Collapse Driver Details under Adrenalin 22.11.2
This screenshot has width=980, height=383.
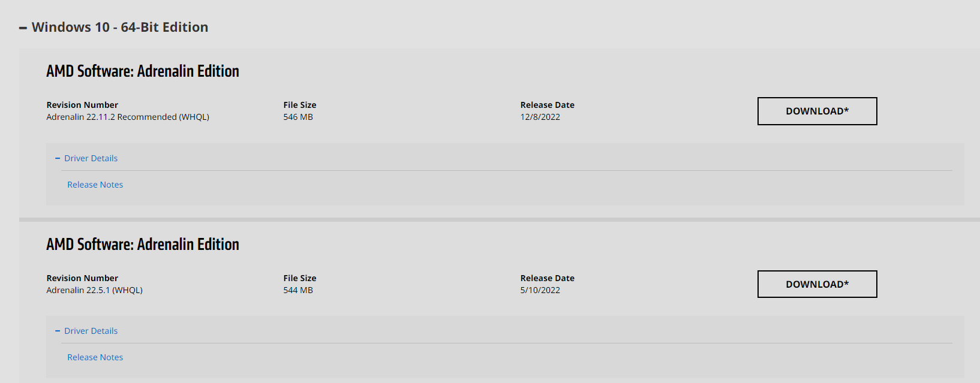(91, 158)
